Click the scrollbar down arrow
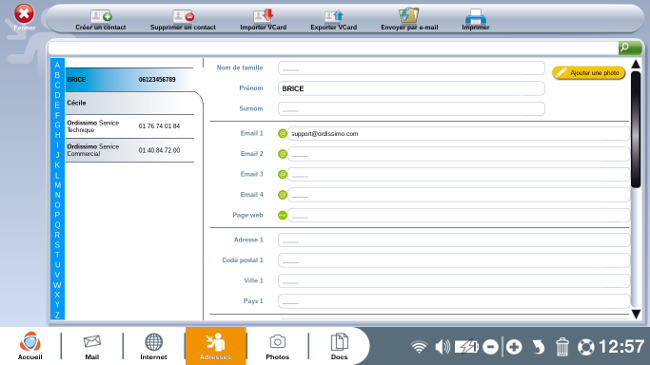Viewport: 650px width, 365px height. pos(636,314)
